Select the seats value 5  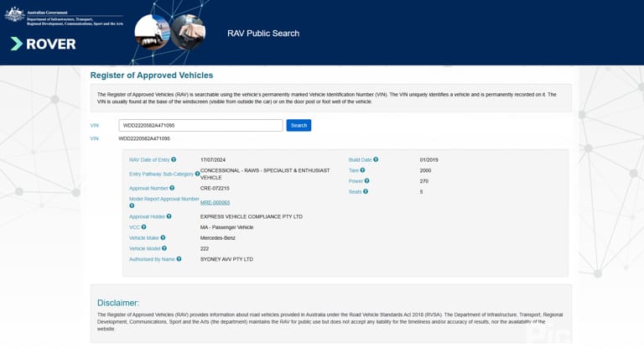click(x=421, y=192)
